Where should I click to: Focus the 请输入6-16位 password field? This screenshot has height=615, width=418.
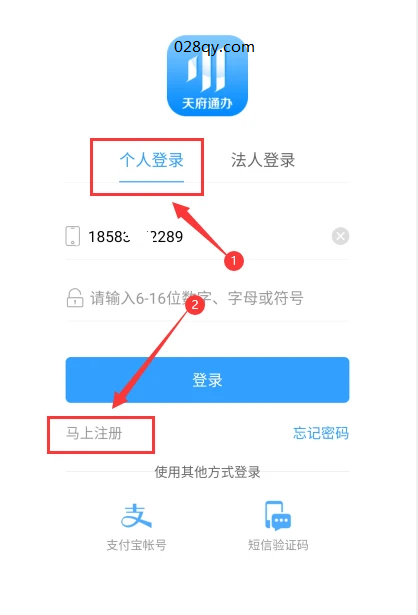coord(207,298)
